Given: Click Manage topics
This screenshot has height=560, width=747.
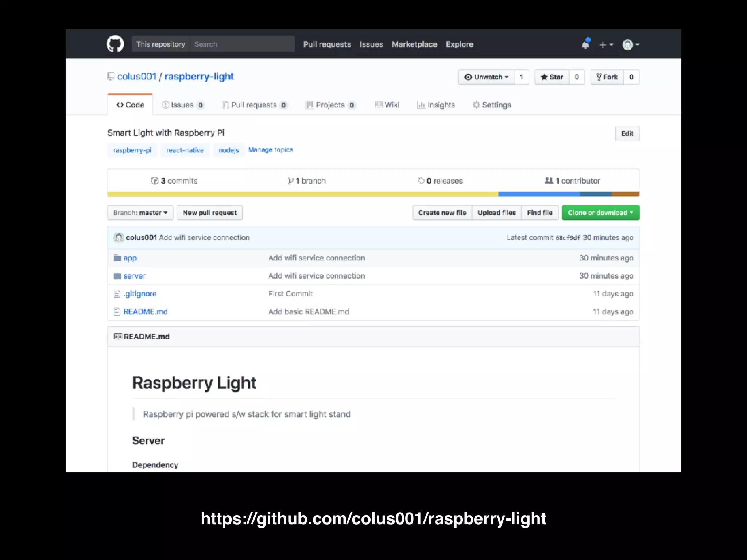Looking at the screenshot, I should coord(271,149).
